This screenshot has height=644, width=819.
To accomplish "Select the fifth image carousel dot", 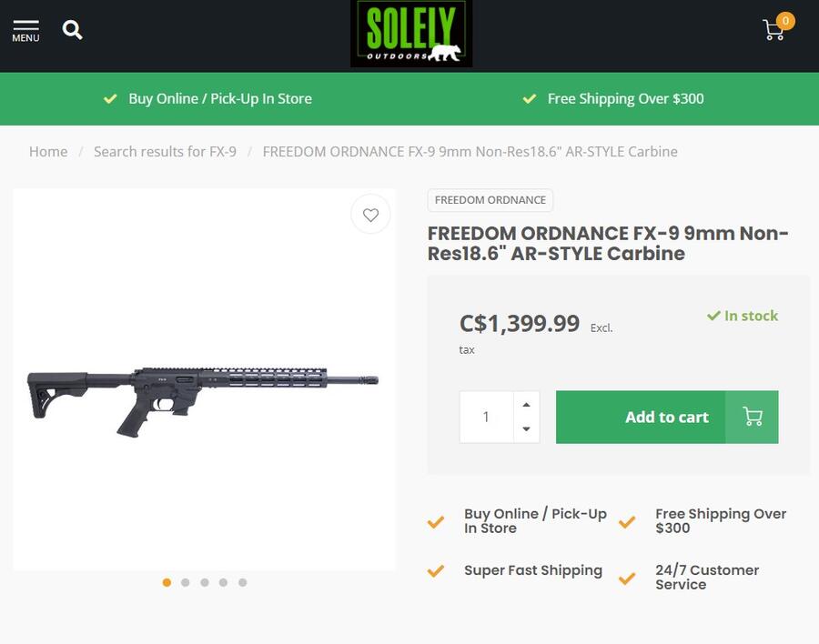I will (243, 582).
